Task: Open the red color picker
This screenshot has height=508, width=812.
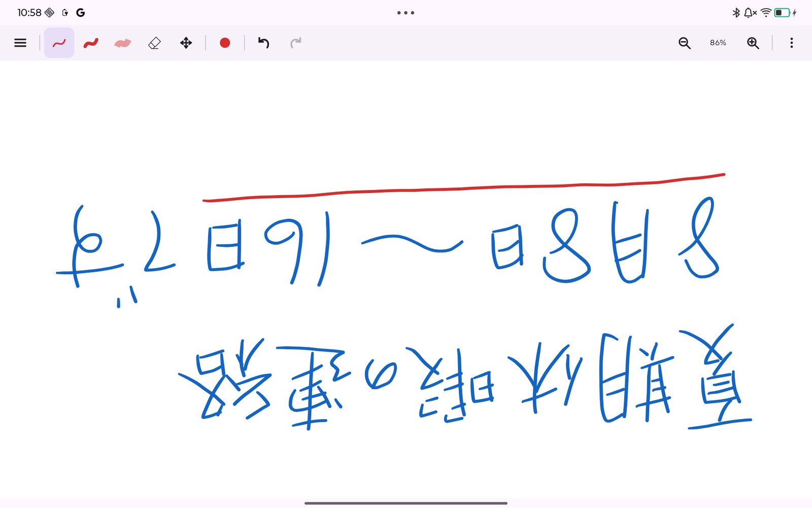Action: 225,43
